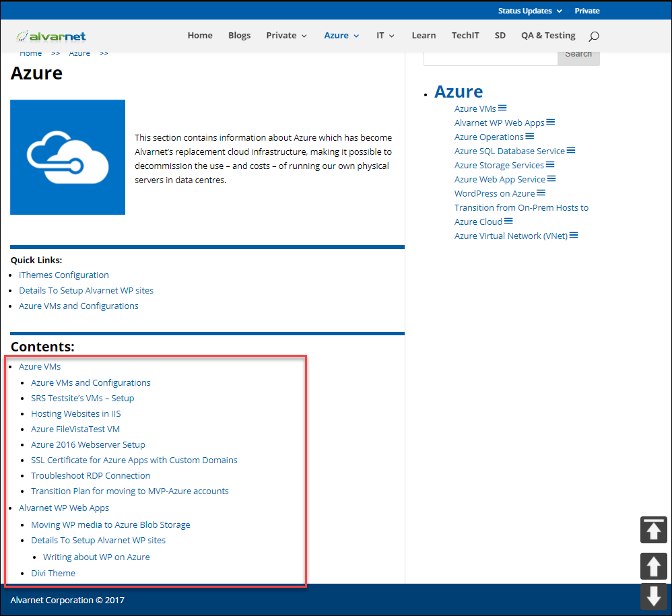Viewport: 672px width, 616px height.
Task: Open Transition Plan for MVP-Azure accounts link
Action: 130,491
